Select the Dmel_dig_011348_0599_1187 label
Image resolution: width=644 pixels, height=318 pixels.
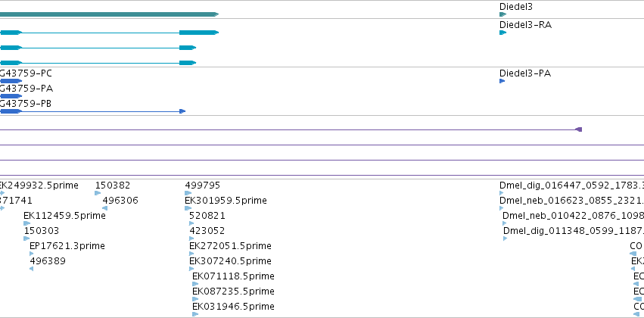tap(574, 230)
